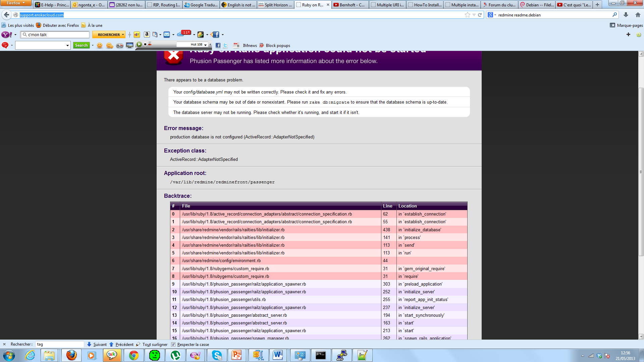Image resolution: width=644 pixels, height=362 pixels.
Task: Click the Block popups toolbar button
Action: coord(275,45)
